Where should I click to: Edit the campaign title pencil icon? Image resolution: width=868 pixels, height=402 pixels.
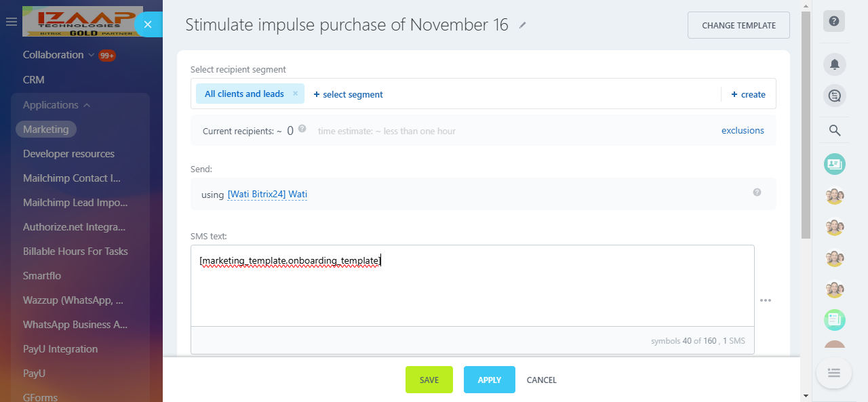522,26
